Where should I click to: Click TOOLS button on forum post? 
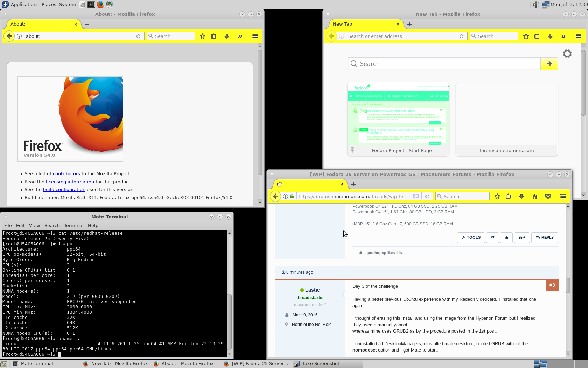471,237
